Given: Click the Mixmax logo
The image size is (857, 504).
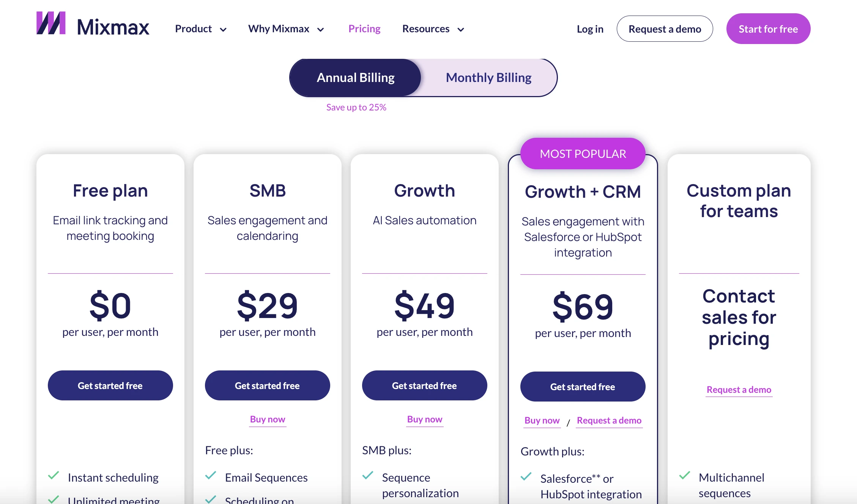Looking at the screenshot, I should click(x=92, y=28).
